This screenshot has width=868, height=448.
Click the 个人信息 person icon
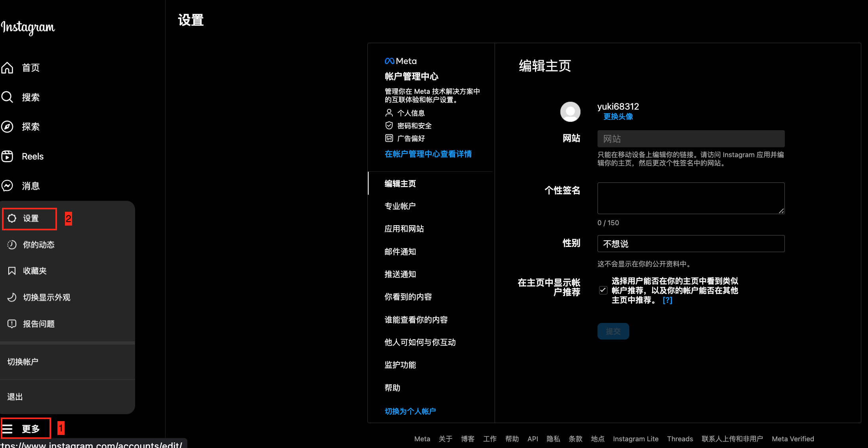[x=389, y=113]
